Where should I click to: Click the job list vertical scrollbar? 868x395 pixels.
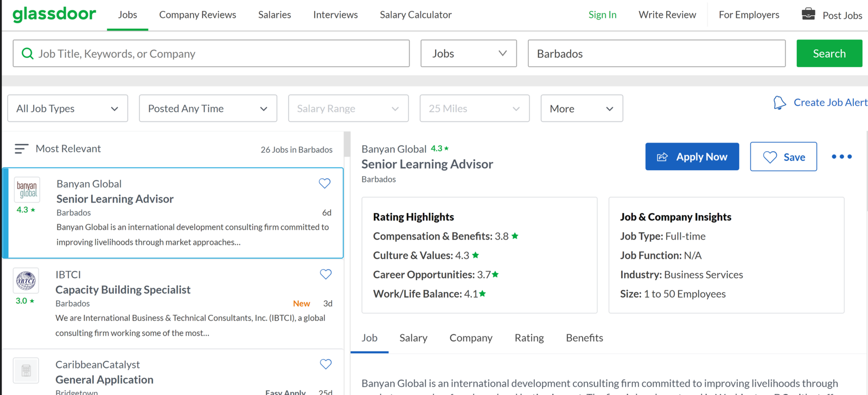tap(347, 144)
